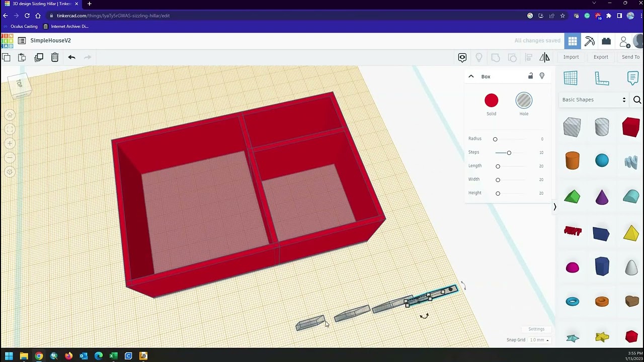Pick the purple Cone shape

(x=602, y=197)
